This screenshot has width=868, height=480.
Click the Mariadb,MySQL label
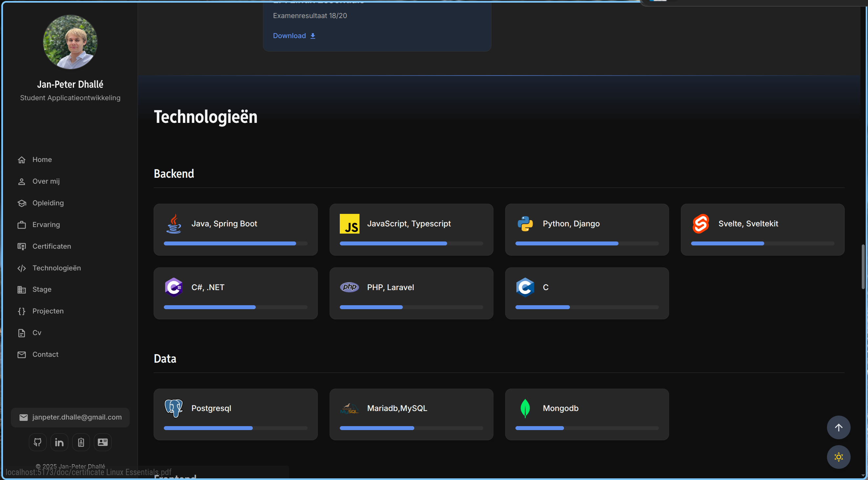click(397, 408)
